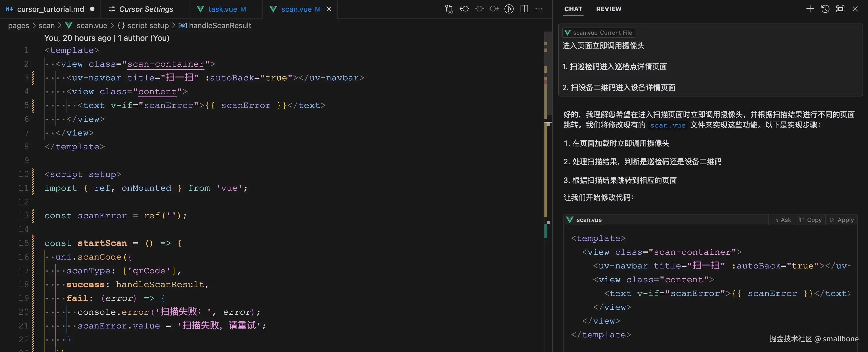Image resolution: width=868 pixels, height=352 pixels.
Task: Open the editor's More Actions ellipsis menu
Action: [x=539, y=9]
